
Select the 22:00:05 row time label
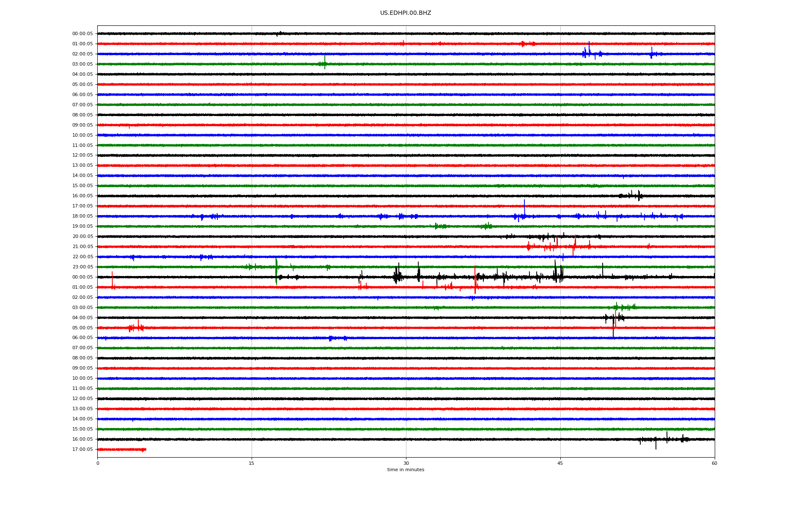82,257
